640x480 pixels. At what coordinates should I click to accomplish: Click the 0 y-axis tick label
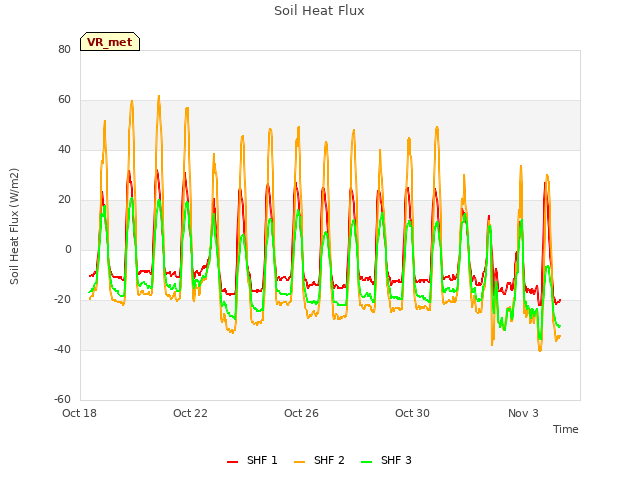coord(68,249)
